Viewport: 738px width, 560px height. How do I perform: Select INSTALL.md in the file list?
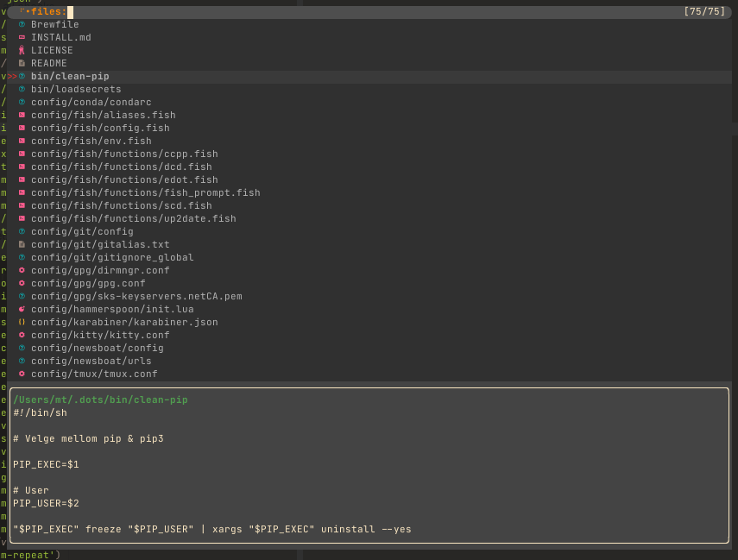[x=61, y=37]
